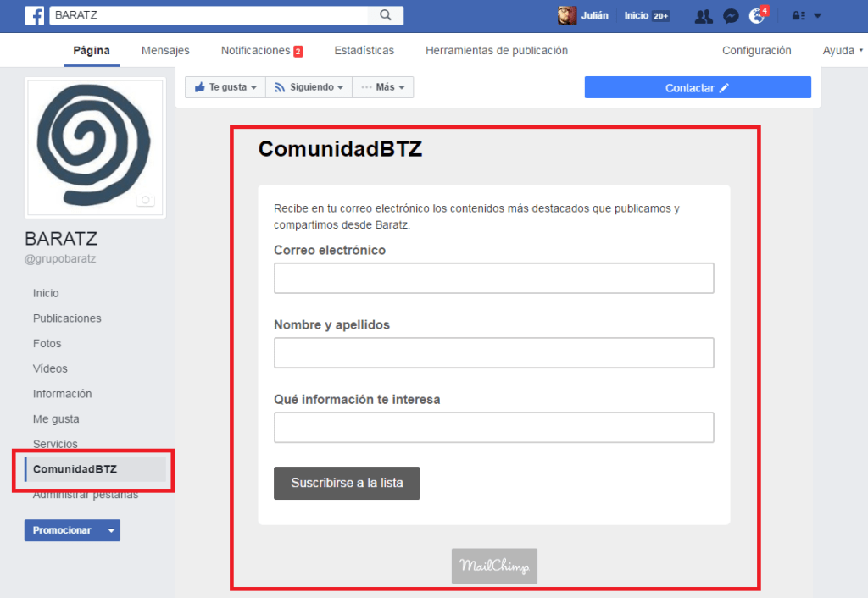Screen dimensions: 868x598
Task: Open the privacy shortcuts lock icon
Action: pyautogui.click(x=798, y=15)
